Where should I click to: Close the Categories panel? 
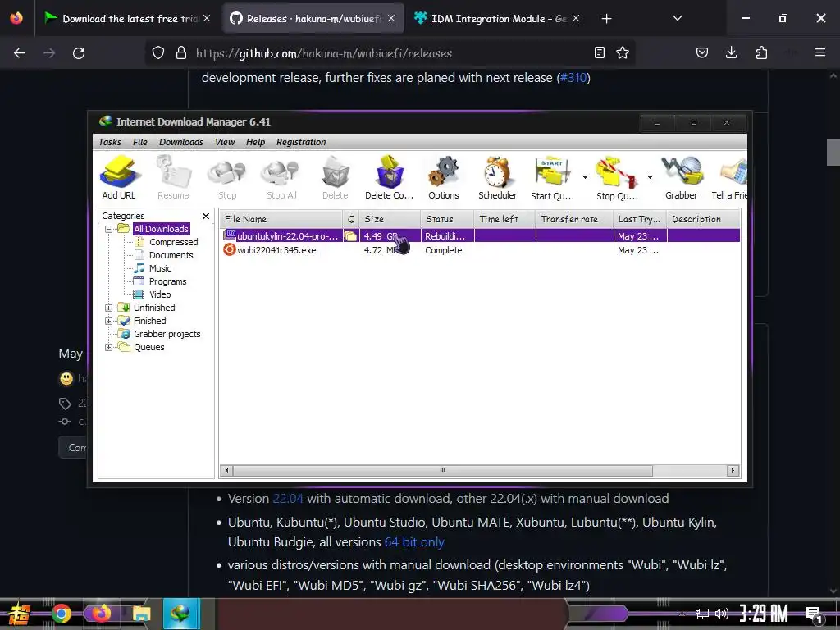point(206,216)
